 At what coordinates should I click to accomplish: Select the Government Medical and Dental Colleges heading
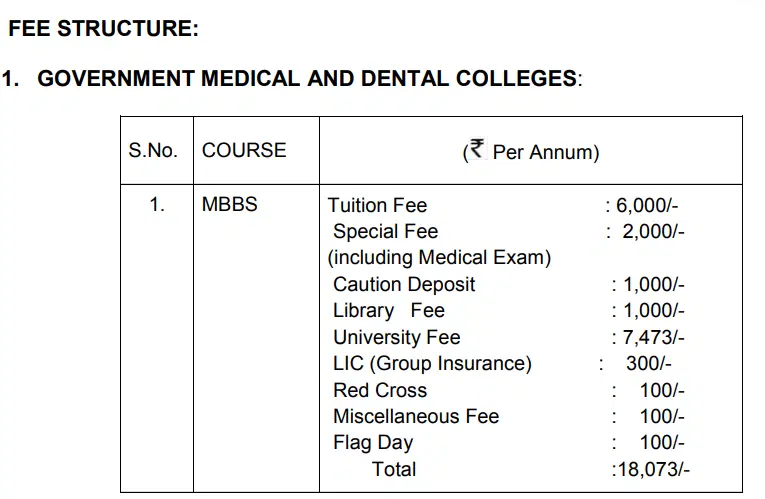(308, 78)
